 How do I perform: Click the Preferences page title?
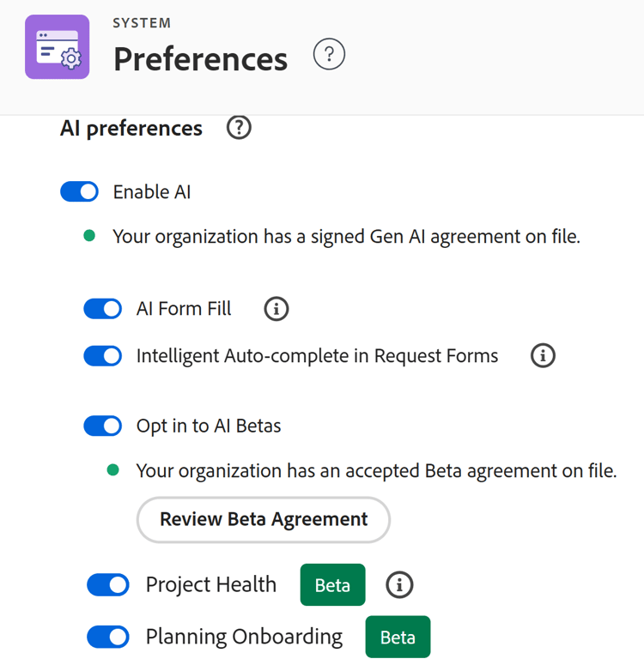[x=200, y=58]
